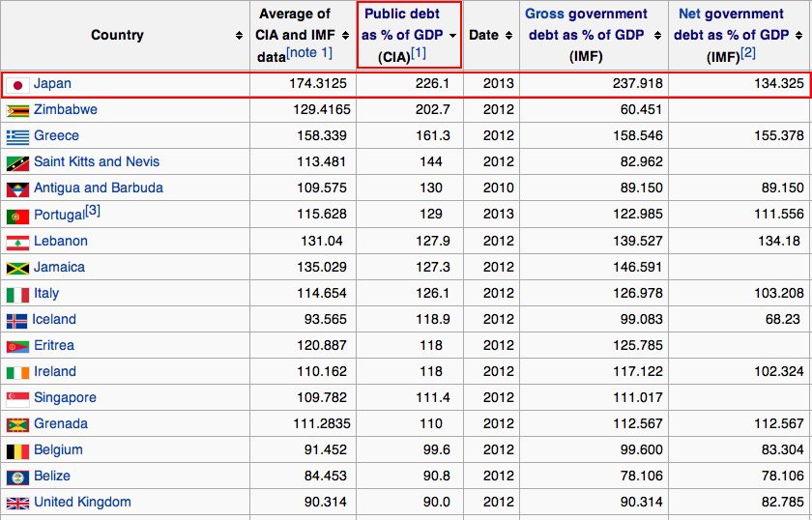This screenshot has height=520, width=812.
Task: Sort by Average of CIA and IMF data
Action: pos(346,36)
